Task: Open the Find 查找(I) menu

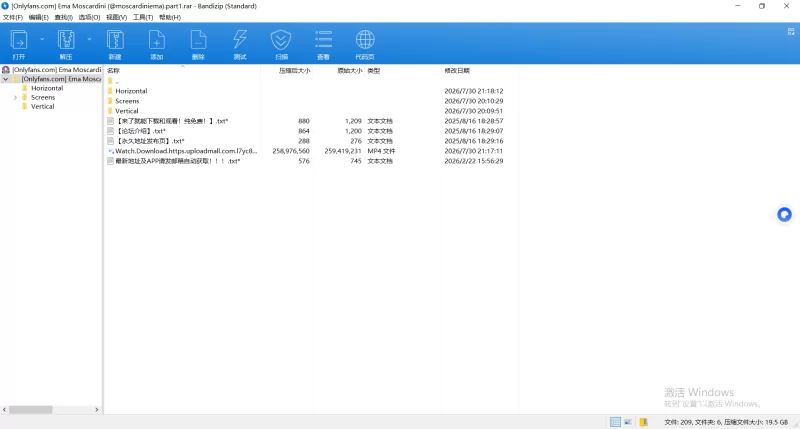Action: click(x=64, y=17)
